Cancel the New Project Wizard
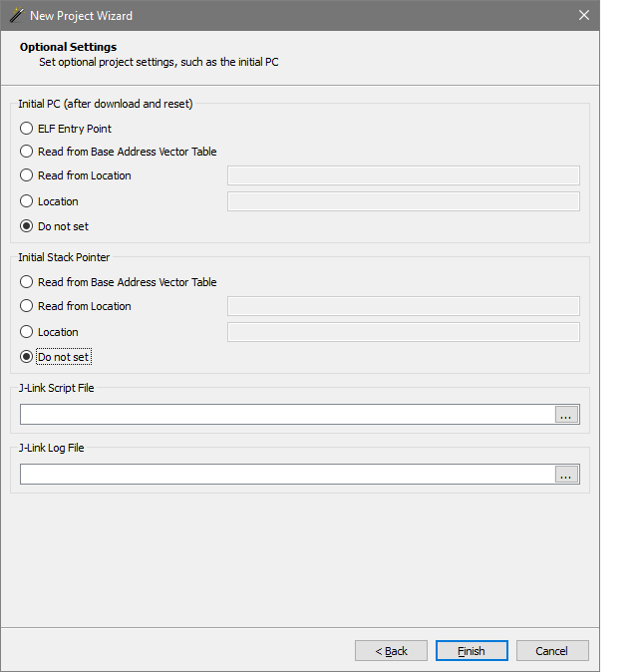Screen dimensions: 642x672 pyautogui.click(x=551, y=651)
